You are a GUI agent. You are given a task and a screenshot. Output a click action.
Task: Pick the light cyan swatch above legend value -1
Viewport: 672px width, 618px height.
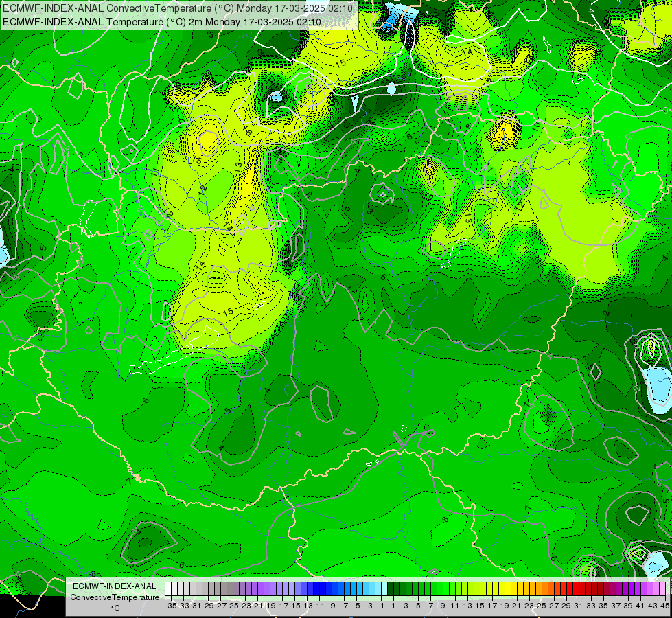pos(378,589)
